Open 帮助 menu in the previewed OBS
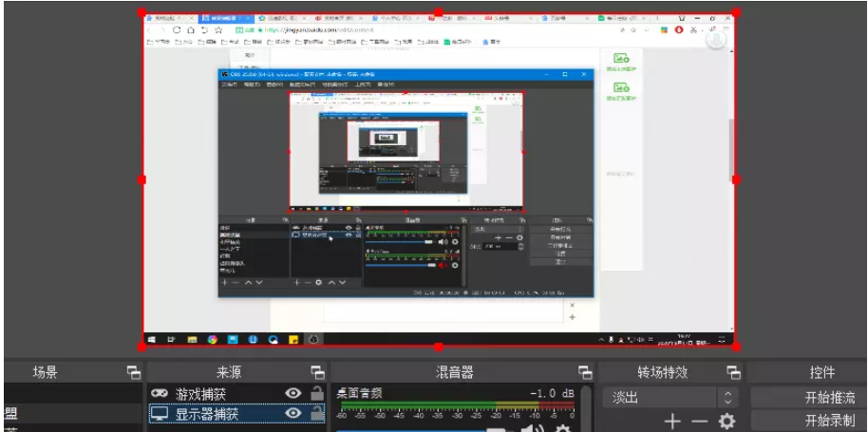Viewport: 868px width, 432px height. point(386,85)
